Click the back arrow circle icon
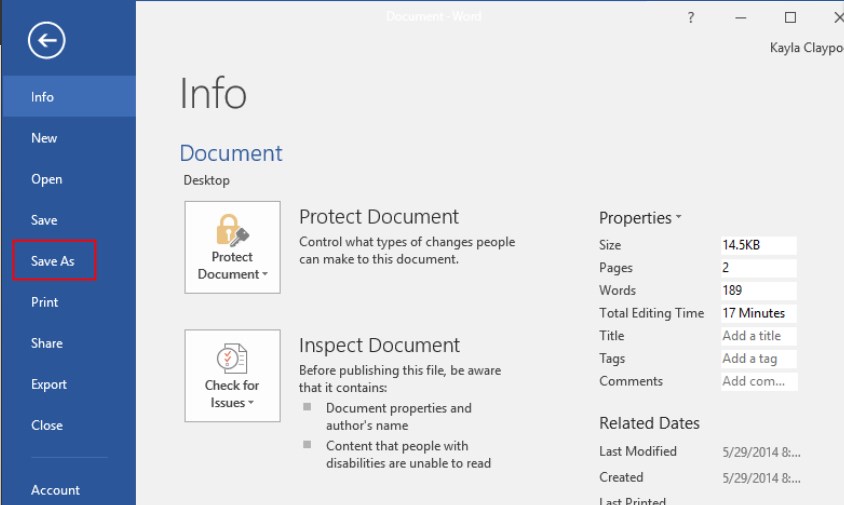 click(47, 41)
